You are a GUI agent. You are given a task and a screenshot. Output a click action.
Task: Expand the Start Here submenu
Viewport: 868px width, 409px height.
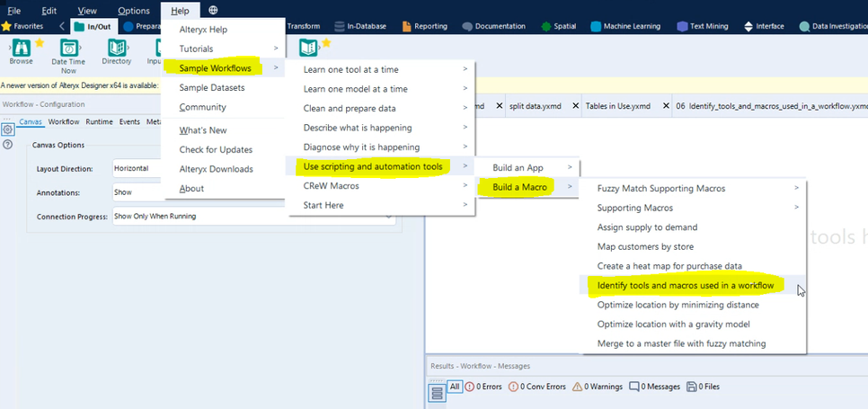click(380, 205)
